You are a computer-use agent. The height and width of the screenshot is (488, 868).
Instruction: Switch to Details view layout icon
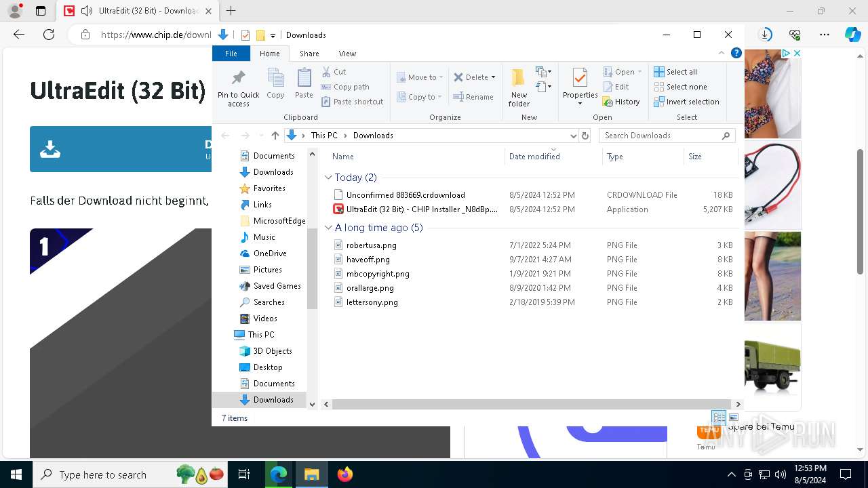(x=718, y=418)
